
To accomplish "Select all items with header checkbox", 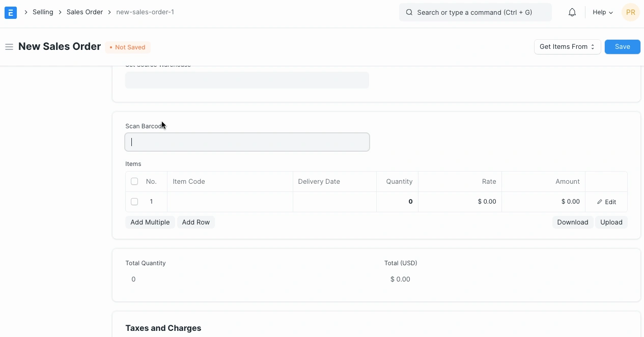I will pos(134,181).
